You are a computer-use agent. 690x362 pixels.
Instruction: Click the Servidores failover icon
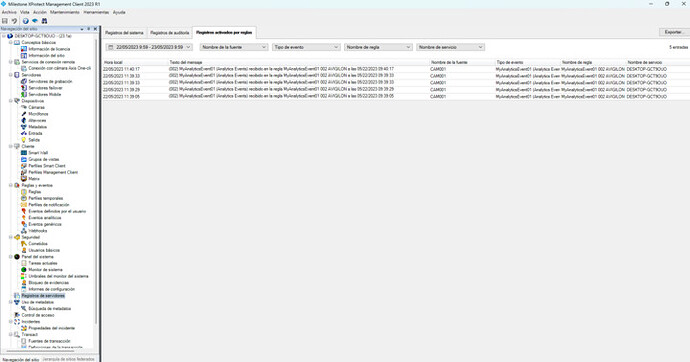pyautogui.click(x=24, y=88)
